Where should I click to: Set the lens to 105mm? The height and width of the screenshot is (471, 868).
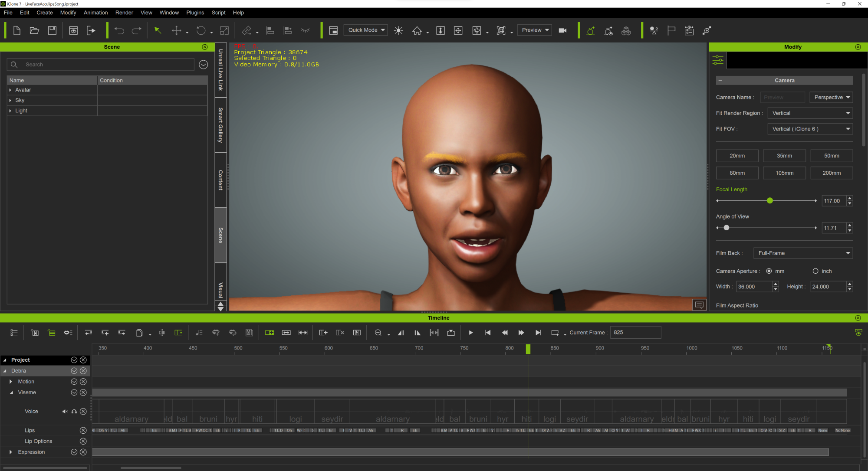coord(784,173)
